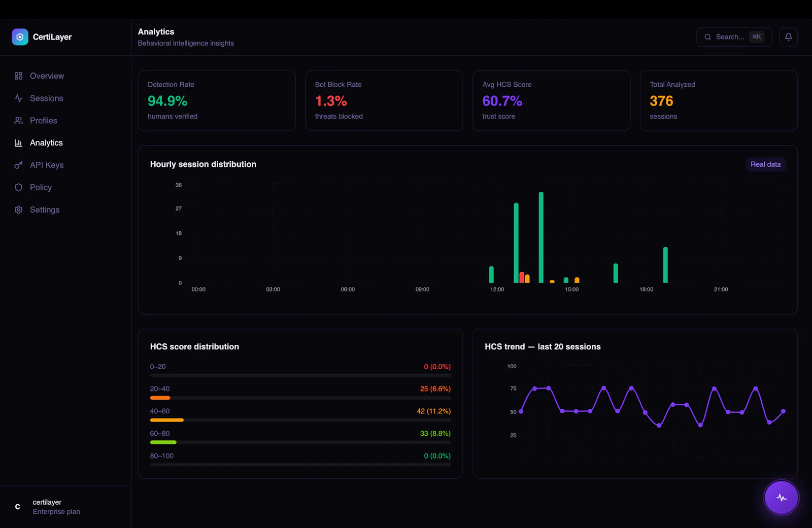Click the 'HCS score distribution' heading
This screenshot has width=812, height=528.
click(x=194, y=347)
